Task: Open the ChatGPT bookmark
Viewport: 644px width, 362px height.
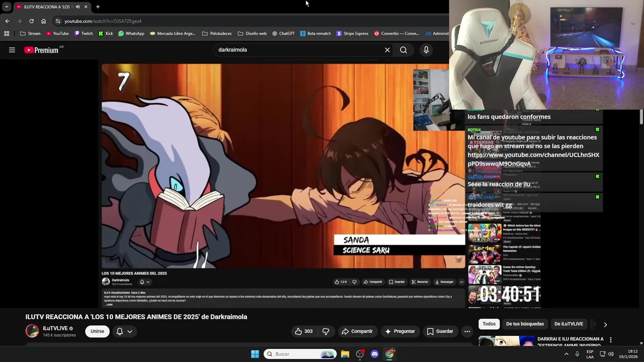Action: pos(283,34)
